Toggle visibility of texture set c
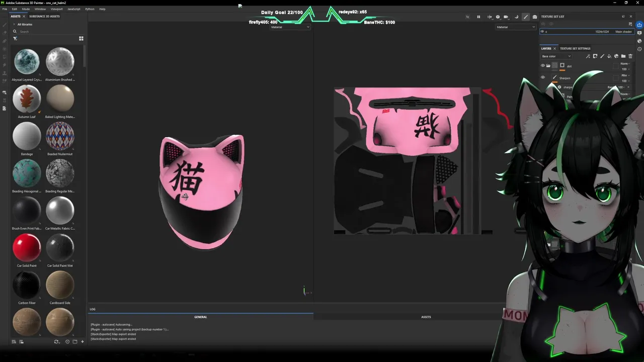Image resolution: width=644 pixels, height=362 pixels. (x=542, y=31)
